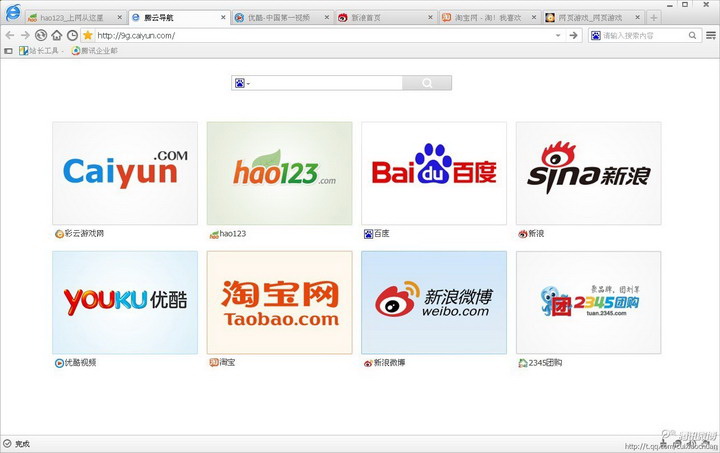The image size is (720, 453).
Task: Switch to the 优酷-中国第一视频 tab
Action: click(x=278, y=18)
